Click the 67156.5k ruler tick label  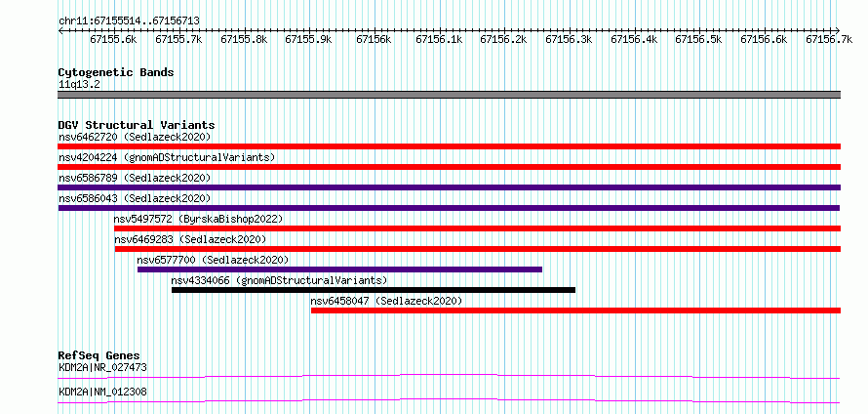pos(698,39)
